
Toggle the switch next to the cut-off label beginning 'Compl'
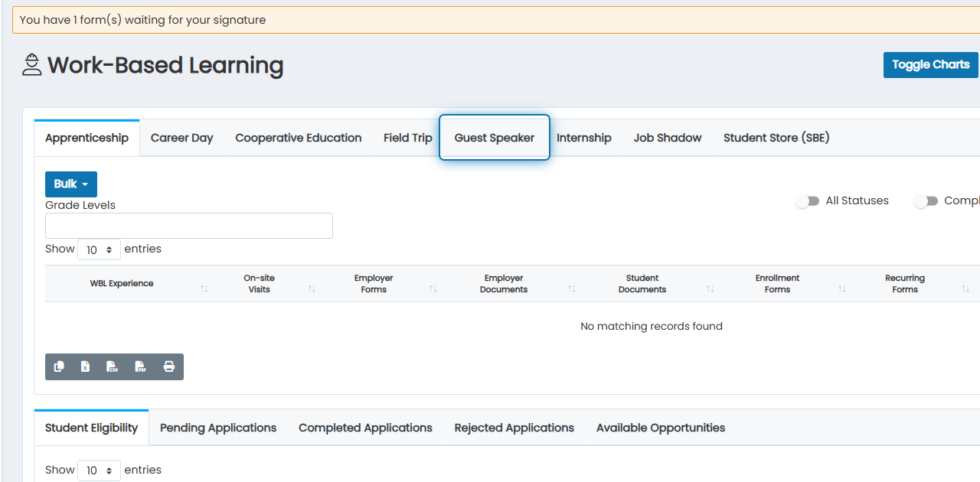coord(926,201)
